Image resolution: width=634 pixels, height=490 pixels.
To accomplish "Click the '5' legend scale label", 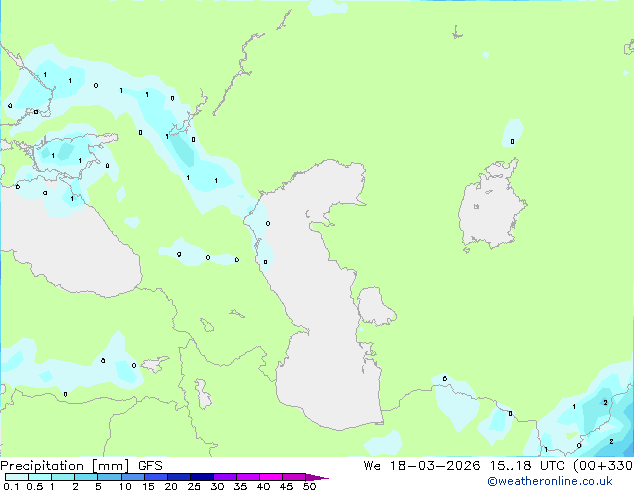I will tap(98, 486).
